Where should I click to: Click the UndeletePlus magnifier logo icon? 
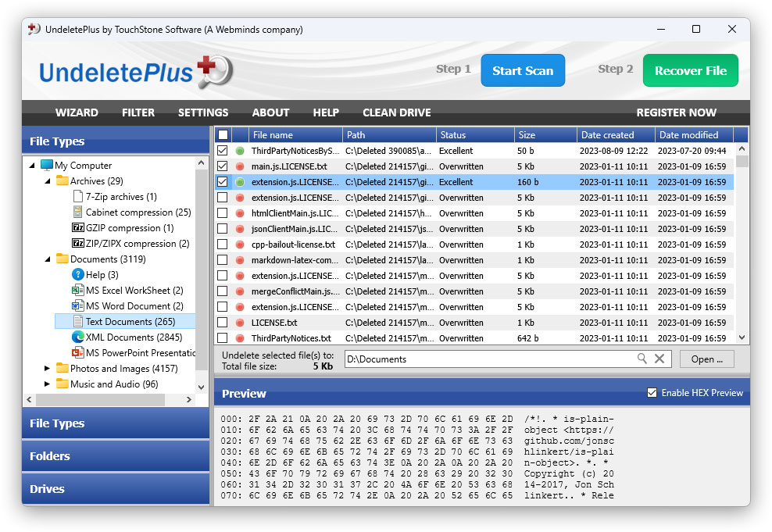pos(215,71)
